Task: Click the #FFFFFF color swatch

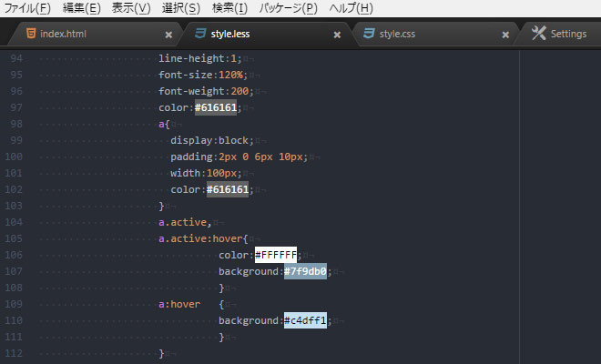Action: coord(276,255)
